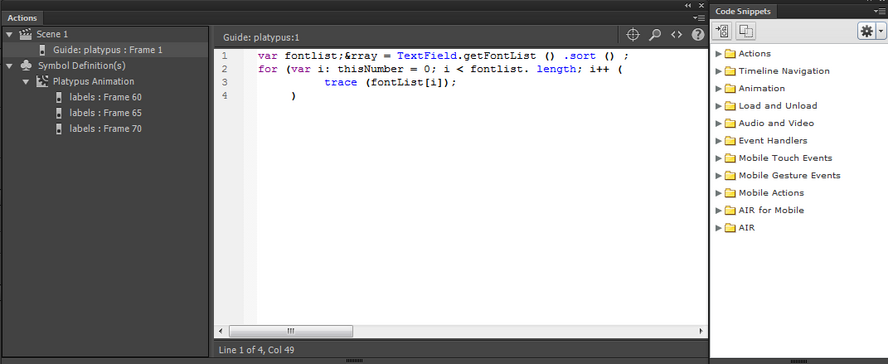Click Add to current frame snippet button
Viewport: 888px width, 364px height.
point(723,31)
